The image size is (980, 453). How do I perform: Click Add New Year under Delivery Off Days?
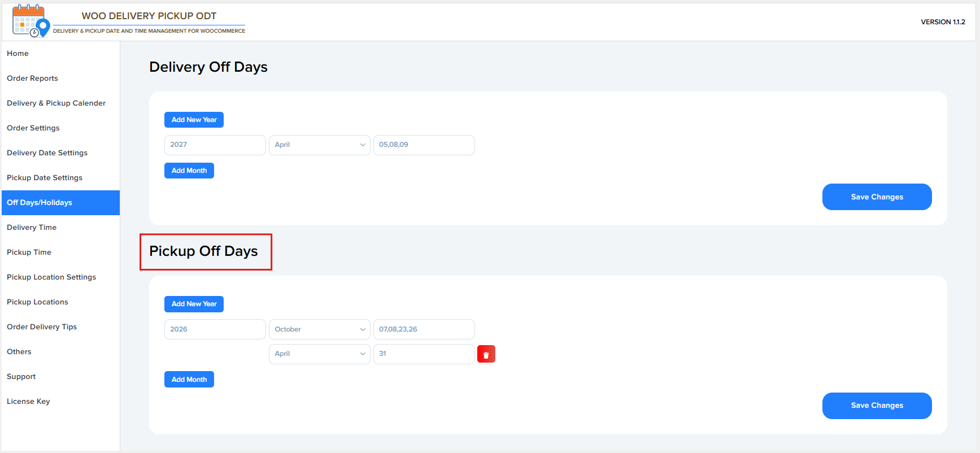[194, 120]
